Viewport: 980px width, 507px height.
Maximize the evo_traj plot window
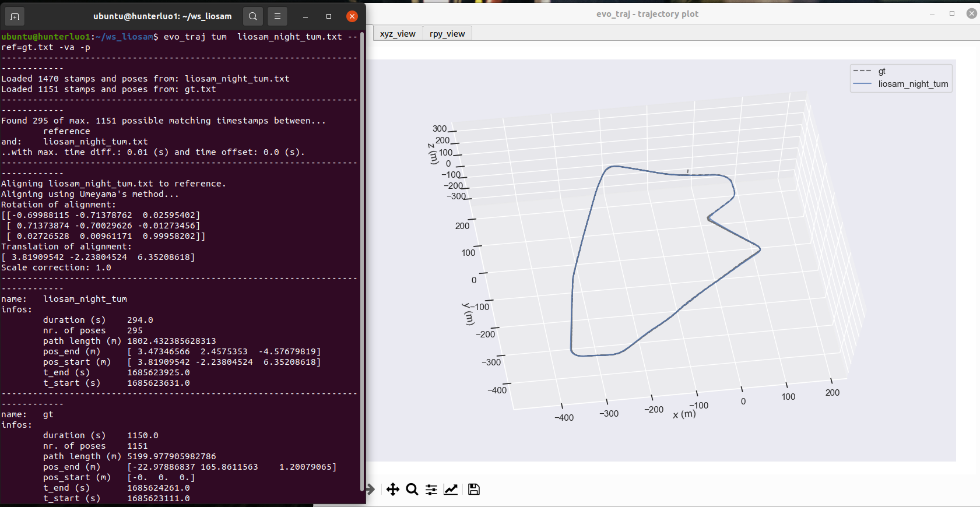(952, 13)
